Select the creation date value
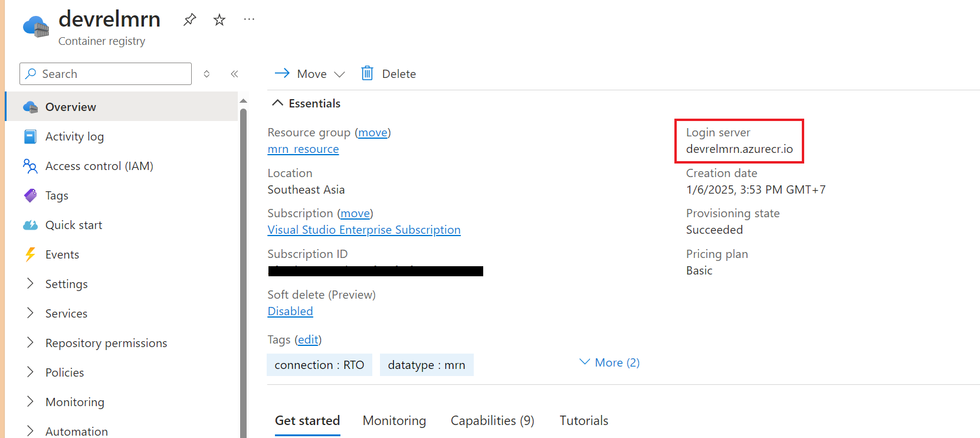Viewport: 980px width, 438px height. (756, 189)
